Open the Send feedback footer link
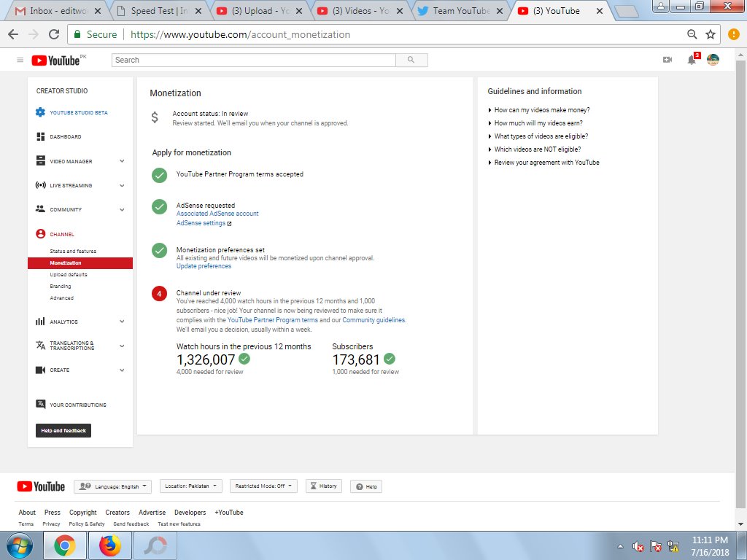 (131, 524)
